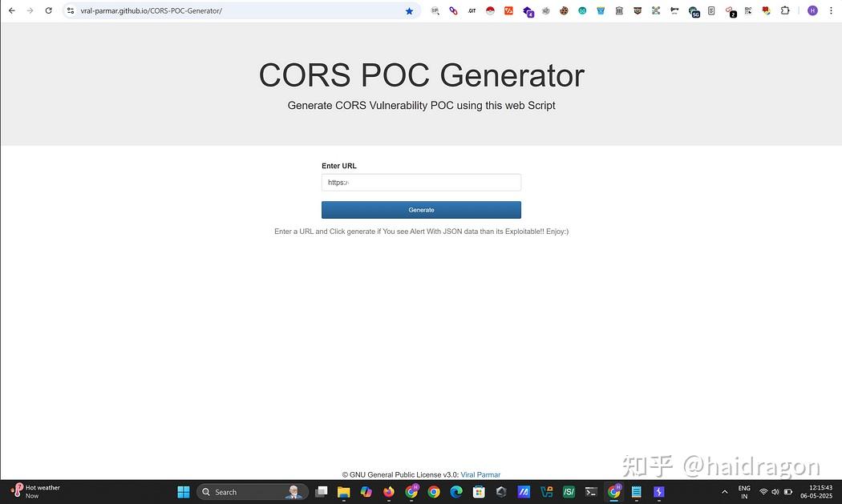This screenshot has height=504, width=842.
Task: Click the Generate button
Action: [x=421, y=209]
